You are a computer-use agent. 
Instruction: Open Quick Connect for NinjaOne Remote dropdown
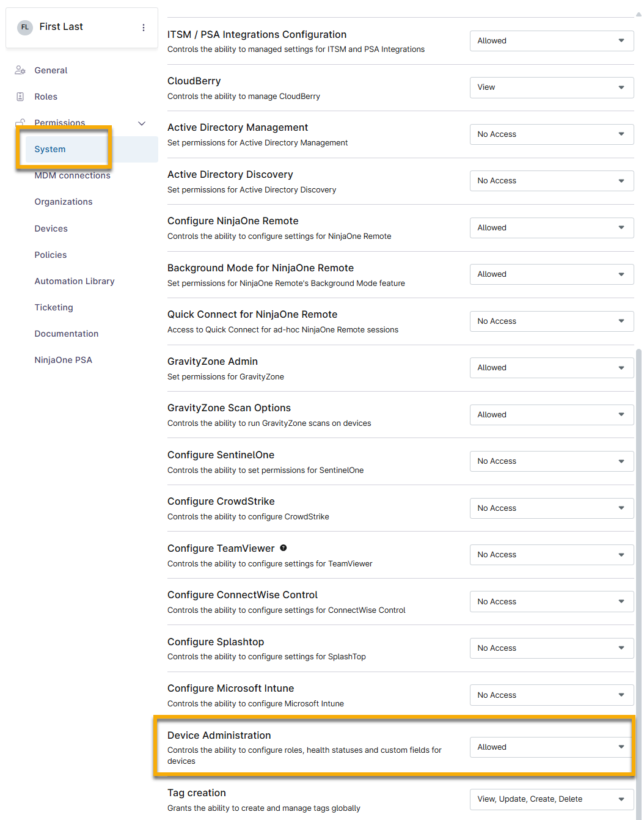click(x=551, y=321)
